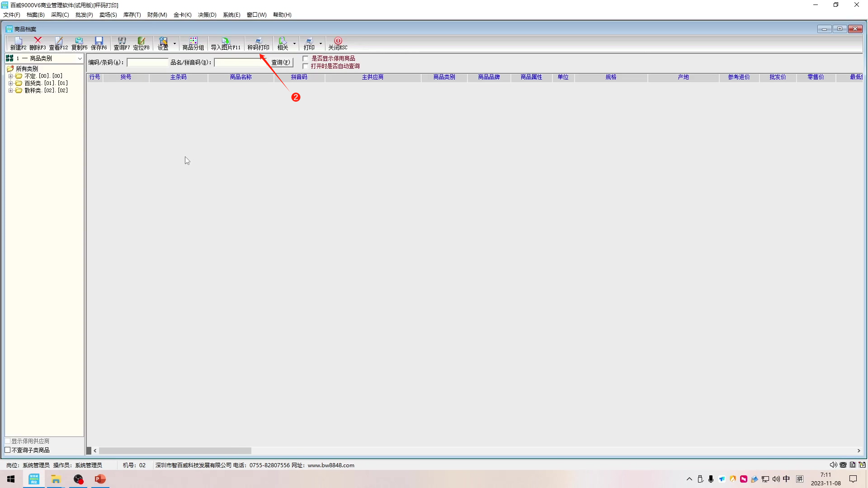The width and height of the screenshot is (868, 488).
Task: Check 不查询子类商品 option
Action: click(x=8, y=450)
